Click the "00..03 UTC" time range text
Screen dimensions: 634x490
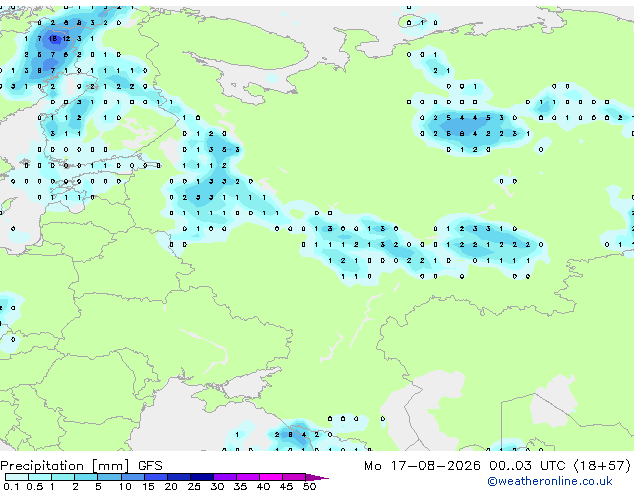(527, 466)
